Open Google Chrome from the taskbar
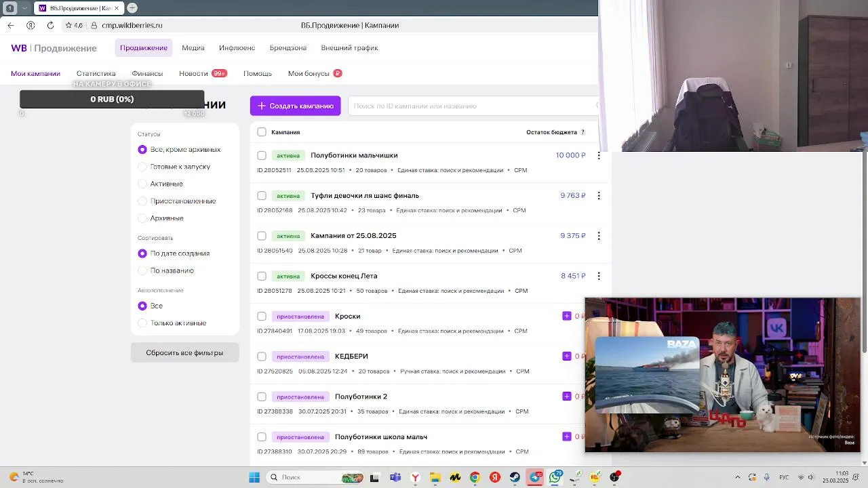Screen dimensions: 868x488 tap(475, 477)
